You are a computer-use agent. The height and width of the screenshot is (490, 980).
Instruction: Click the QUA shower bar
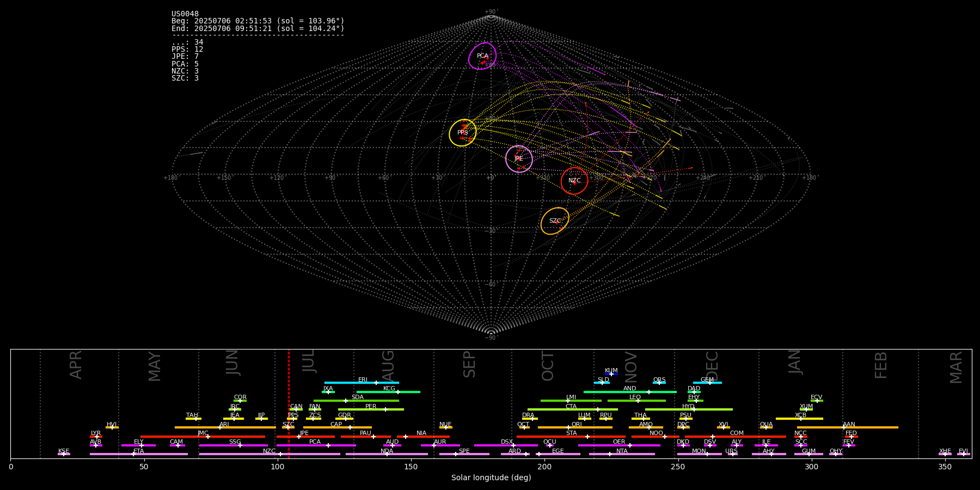[766, 427]
